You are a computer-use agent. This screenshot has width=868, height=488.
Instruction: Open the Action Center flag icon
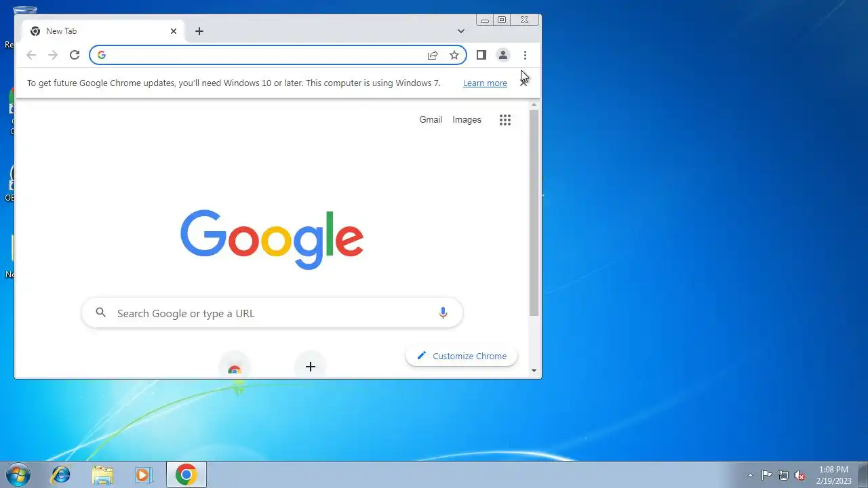point(766,475)
